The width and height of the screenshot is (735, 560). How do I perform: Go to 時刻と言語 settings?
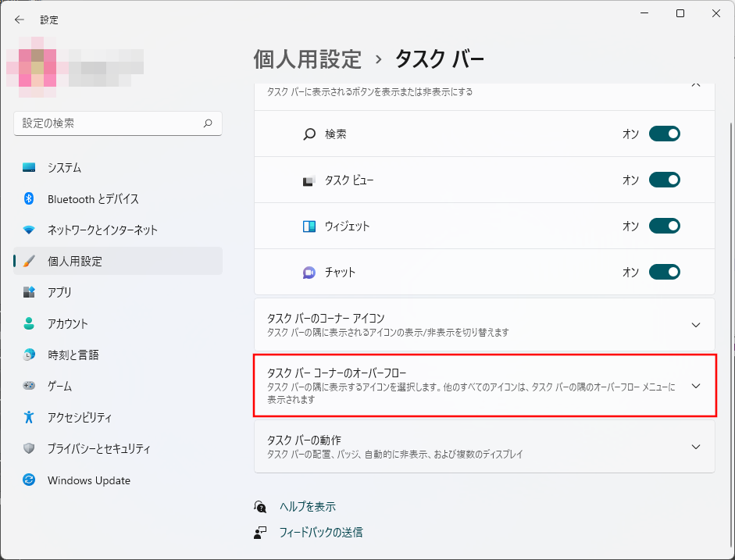coord(73,355)
